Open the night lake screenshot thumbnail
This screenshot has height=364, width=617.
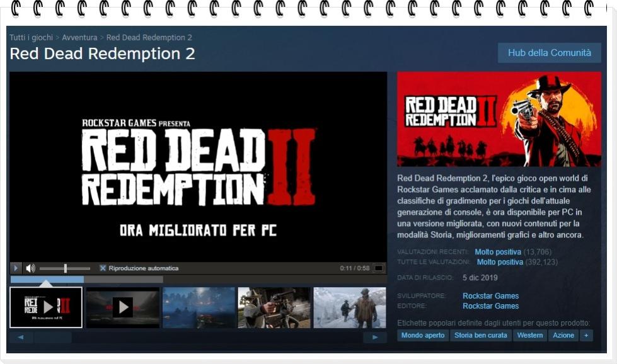click(199, 307)
